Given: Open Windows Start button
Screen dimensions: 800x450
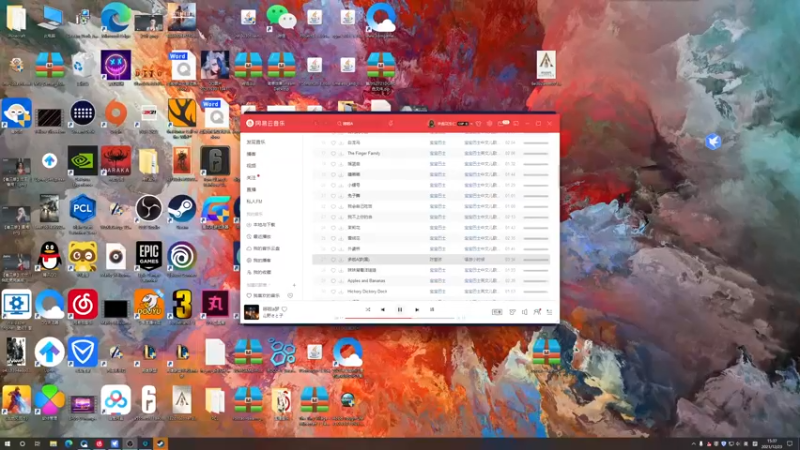Looking at the screenshot, I should 7,444.
